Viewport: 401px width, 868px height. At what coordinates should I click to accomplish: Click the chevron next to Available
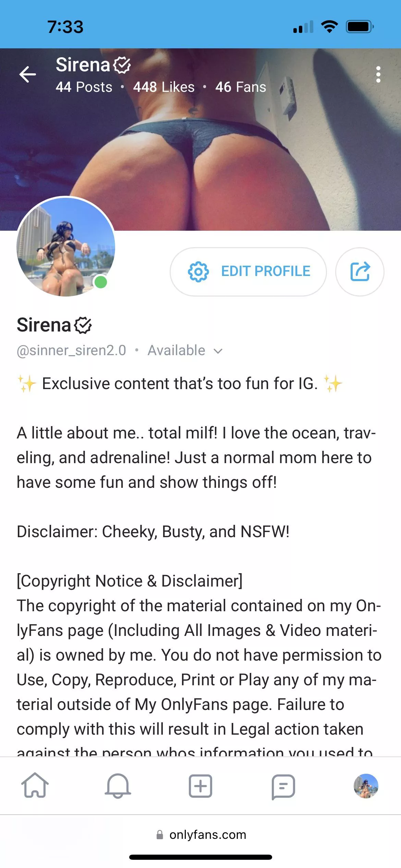point(218,351)
